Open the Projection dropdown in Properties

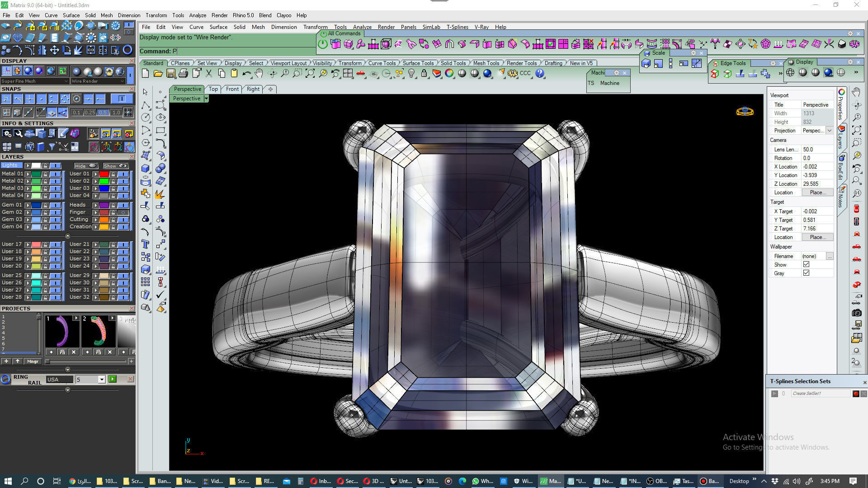coord(830,131)
